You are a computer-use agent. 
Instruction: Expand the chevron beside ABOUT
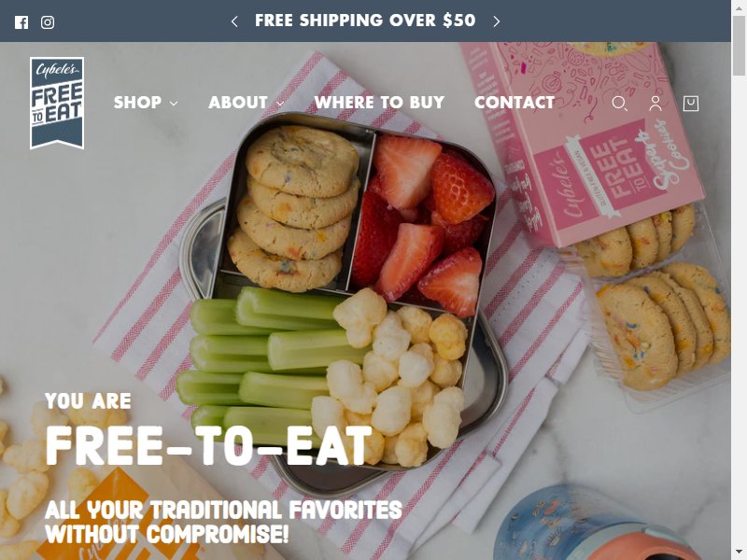coord(280,104)
